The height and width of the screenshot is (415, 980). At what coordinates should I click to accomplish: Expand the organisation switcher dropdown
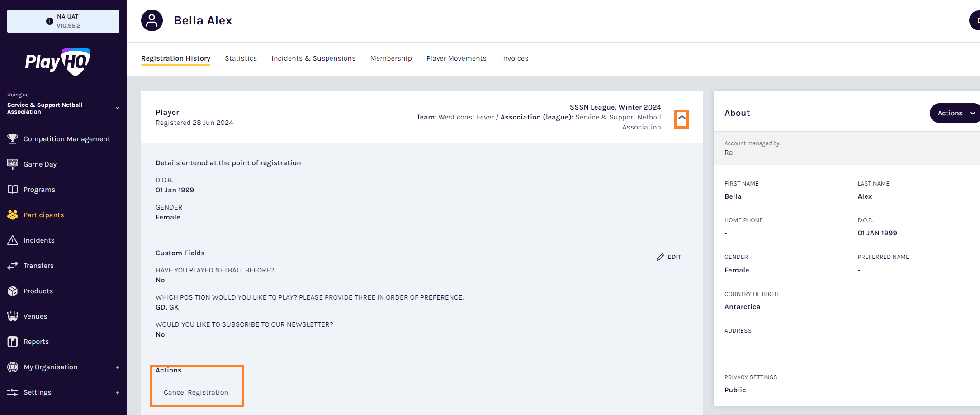[x=118, y=108]
